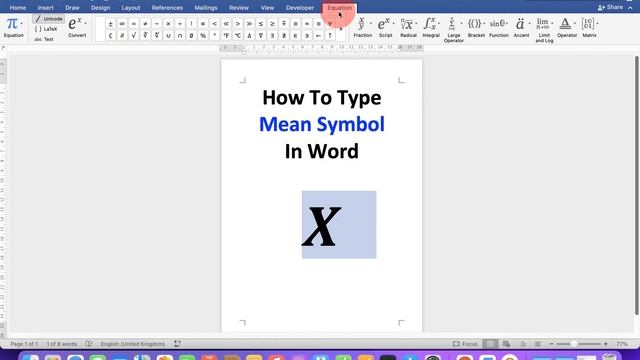Insert the division sign symbol
Image resolution: width=640 pixels, height=360 pixels.
coord(180,24)
